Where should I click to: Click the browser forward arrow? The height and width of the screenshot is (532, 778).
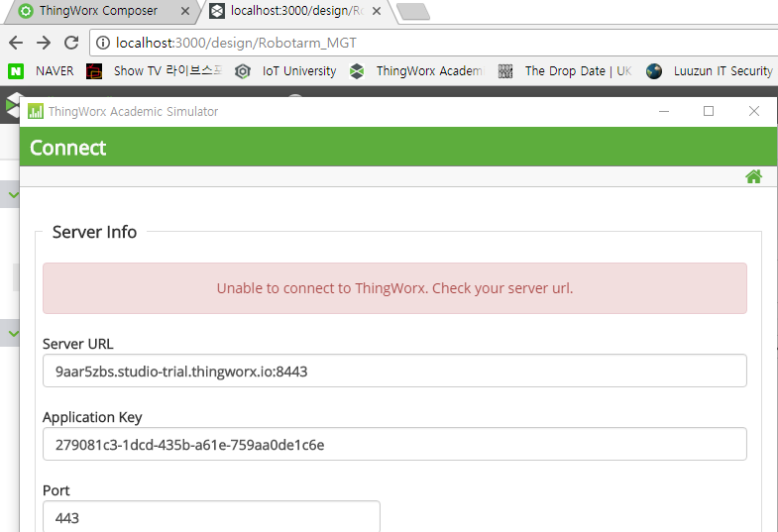[x=44, y=44]
